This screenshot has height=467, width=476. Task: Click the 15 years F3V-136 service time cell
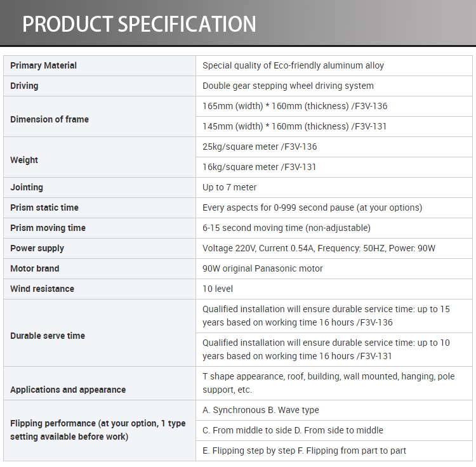point(334,316)
